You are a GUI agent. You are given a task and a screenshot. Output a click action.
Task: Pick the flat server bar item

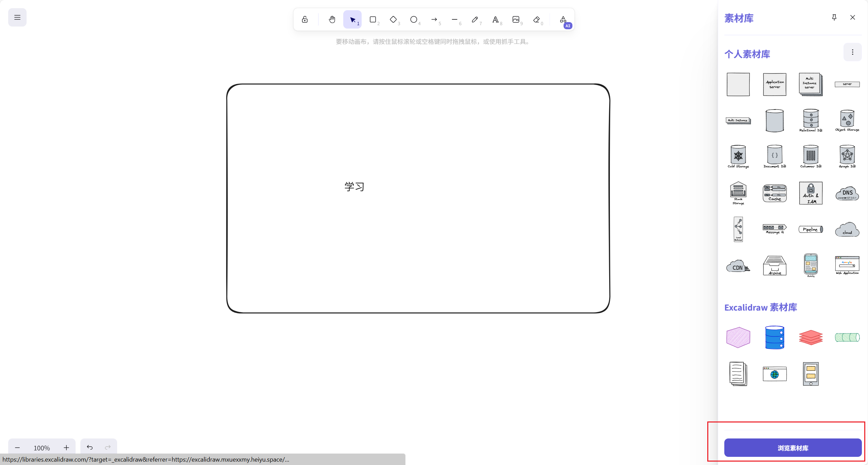click(847, 84)
